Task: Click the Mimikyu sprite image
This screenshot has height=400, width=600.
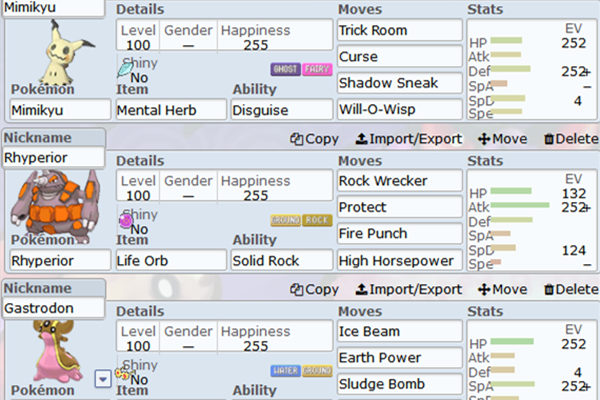Action: pyautogui.click(x=67, y=52)
